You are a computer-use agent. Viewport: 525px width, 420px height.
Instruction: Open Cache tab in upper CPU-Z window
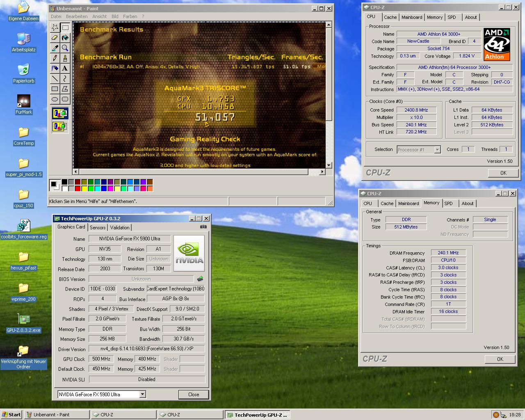point(390,17)
